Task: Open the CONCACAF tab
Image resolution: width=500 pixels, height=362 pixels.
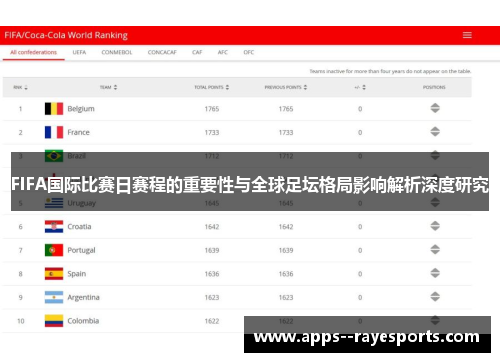Action: coord(162,52)
